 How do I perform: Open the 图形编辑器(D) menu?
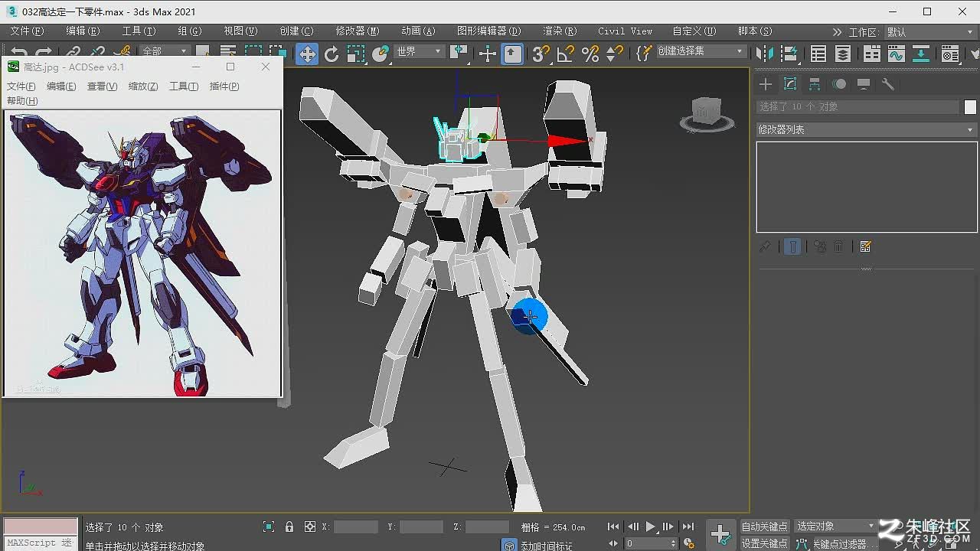click(x=488, y=31)
